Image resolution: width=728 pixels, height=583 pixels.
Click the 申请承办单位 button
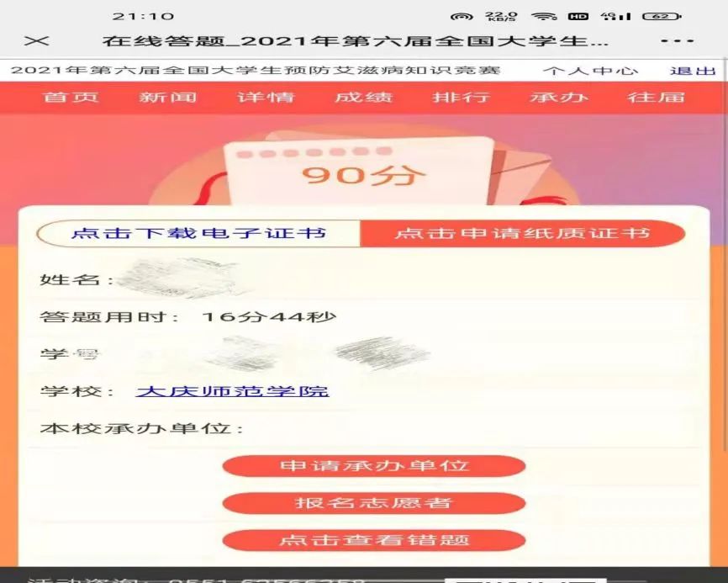tap(373, 465)
